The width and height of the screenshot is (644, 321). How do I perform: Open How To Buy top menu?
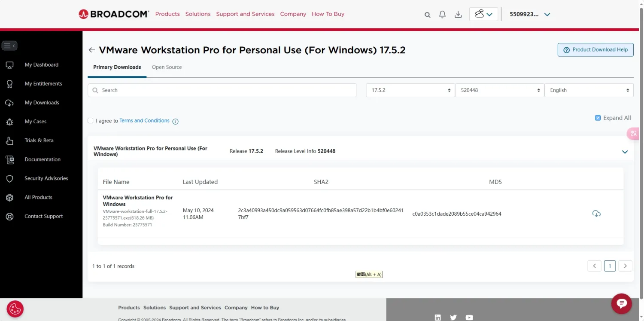[x=328, y=14]
